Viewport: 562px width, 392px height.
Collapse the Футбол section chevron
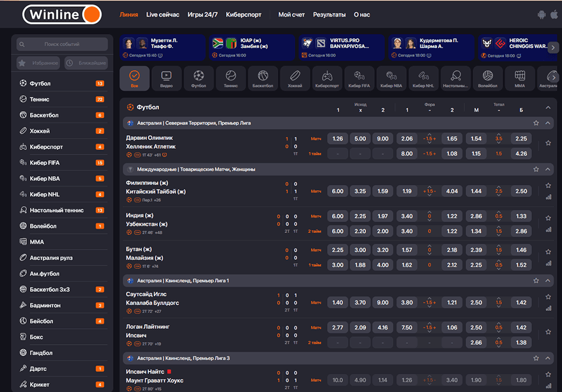(x=548, y=107)
